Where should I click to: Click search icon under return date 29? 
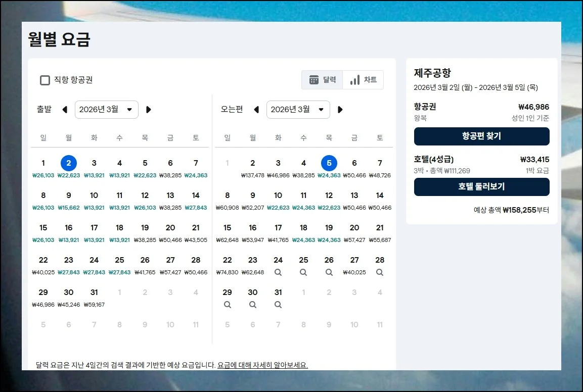[228, 305]
